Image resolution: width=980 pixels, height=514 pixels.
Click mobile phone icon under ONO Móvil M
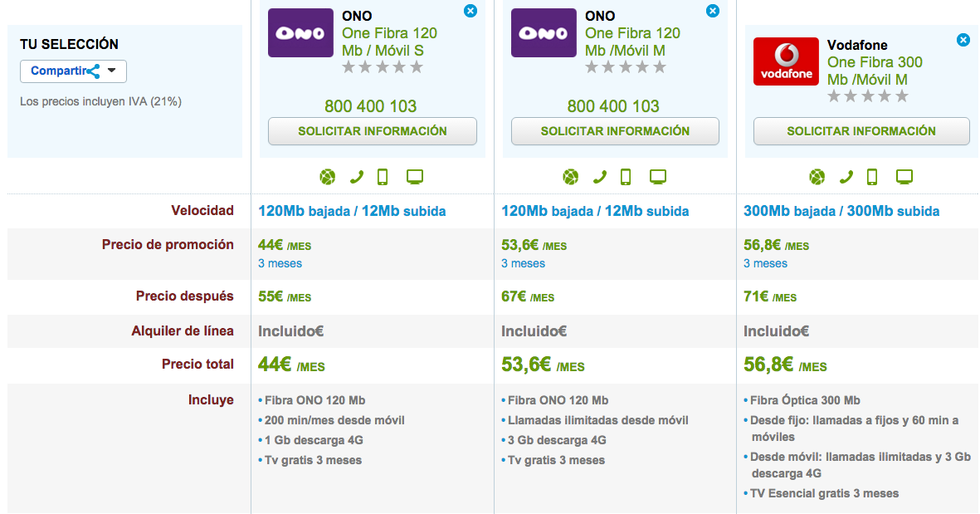click(x=626, y=178)
